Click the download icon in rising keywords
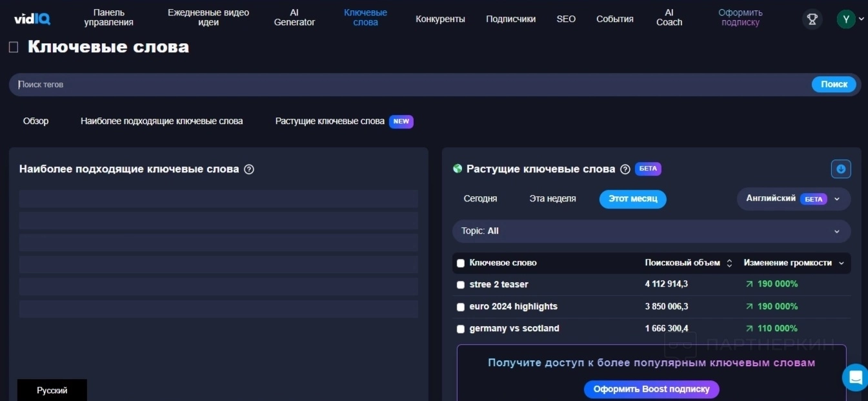868x401 pixels. tap(841, 169)
